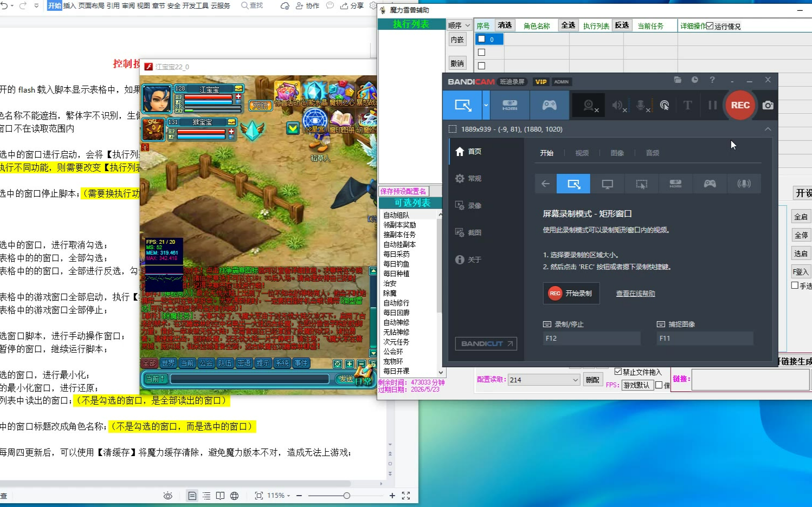Toggle the 运行情况 checkbox
This screenshot has width=812, height=507.
[710, 26]
